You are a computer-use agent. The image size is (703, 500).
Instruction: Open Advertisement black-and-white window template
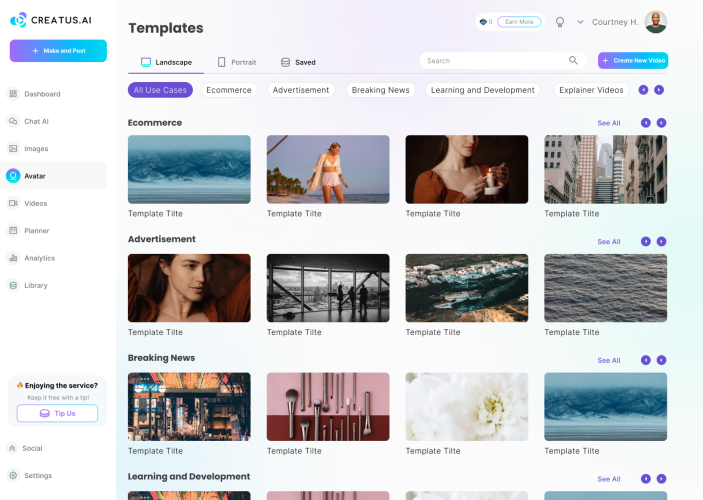click(328, 288)
